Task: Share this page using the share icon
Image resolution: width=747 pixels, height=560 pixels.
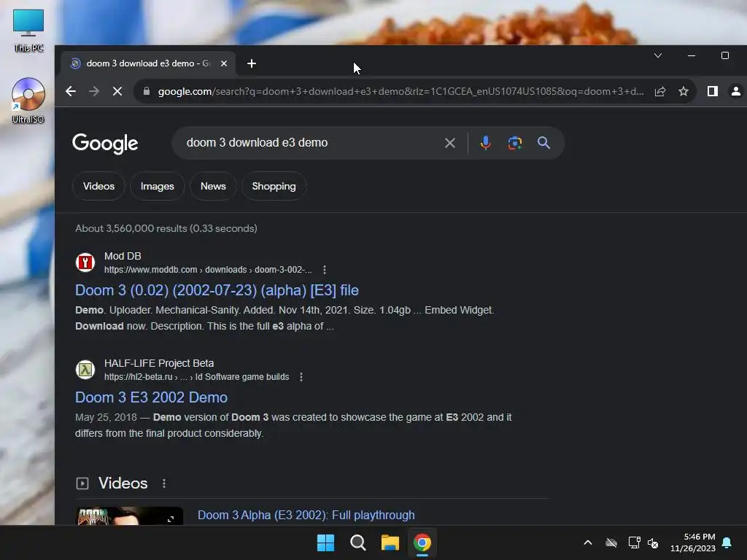Action: point(659,91)
